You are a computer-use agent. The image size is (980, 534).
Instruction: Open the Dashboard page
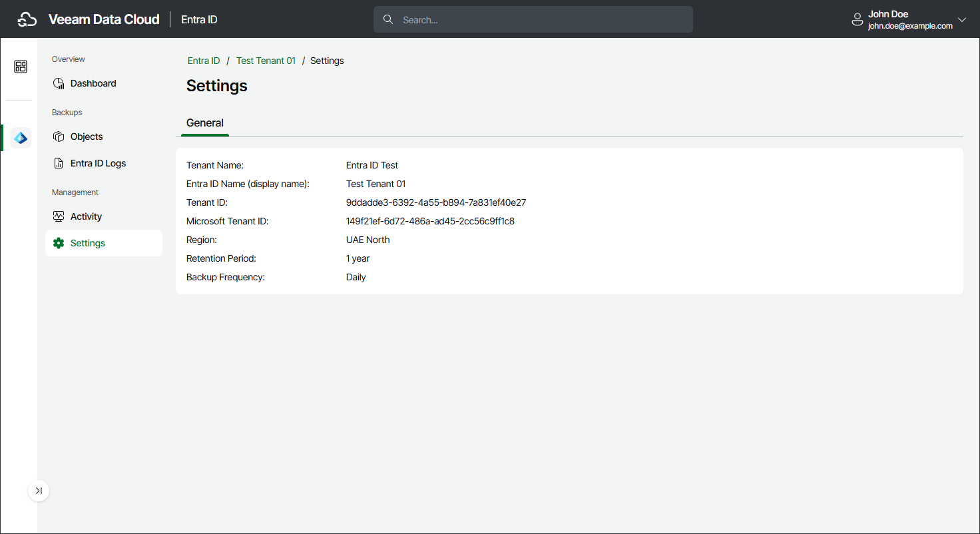[x=104, y=83]
